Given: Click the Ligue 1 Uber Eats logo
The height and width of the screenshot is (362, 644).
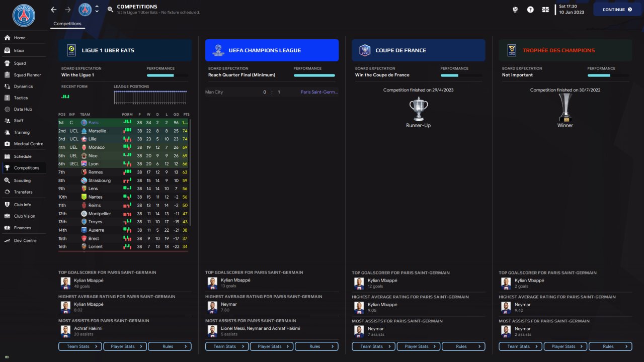Looking at the screenshot, I should [71, 50].
